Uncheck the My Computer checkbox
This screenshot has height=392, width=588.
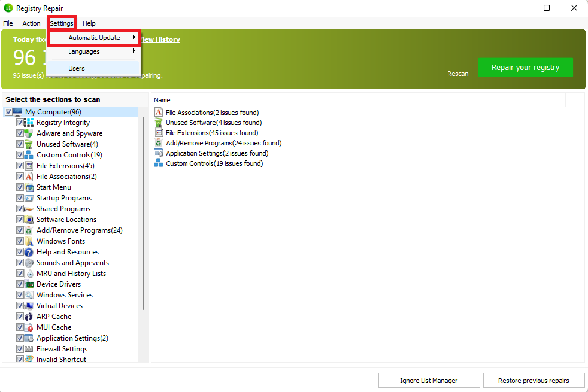(8, 112)
